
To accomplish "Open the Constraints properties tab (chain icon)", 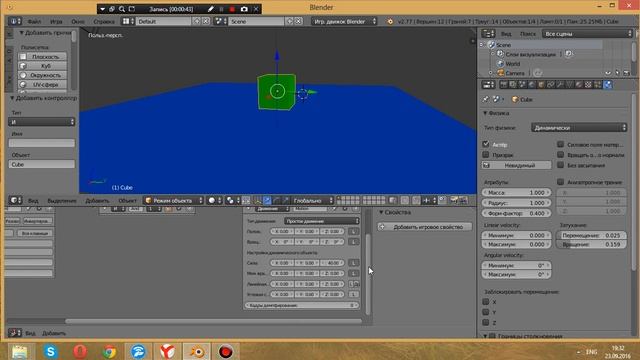I will point(551,84).
